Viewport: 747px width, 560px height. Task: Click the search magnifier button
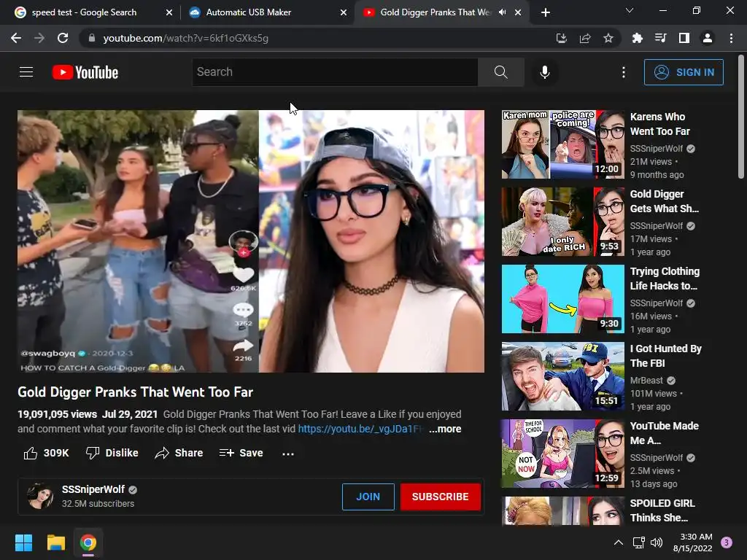(x=500, y=72)
